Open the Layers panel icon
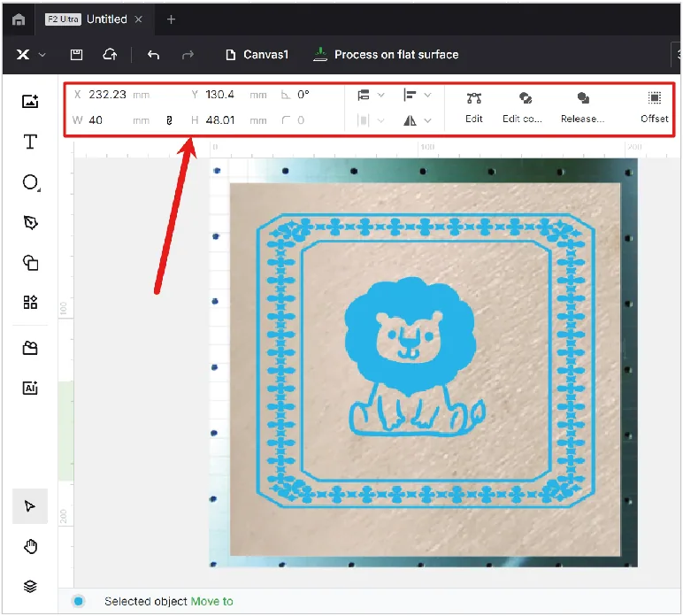This screenshot has width=683, height=616. pyautogui.click(x=30, y=586)
